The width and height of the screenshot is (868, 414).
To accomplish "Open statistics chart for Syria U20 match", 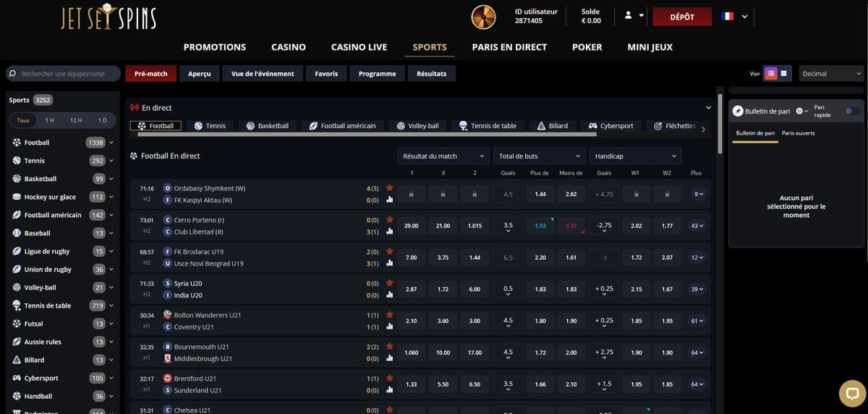I will (390, 295).
